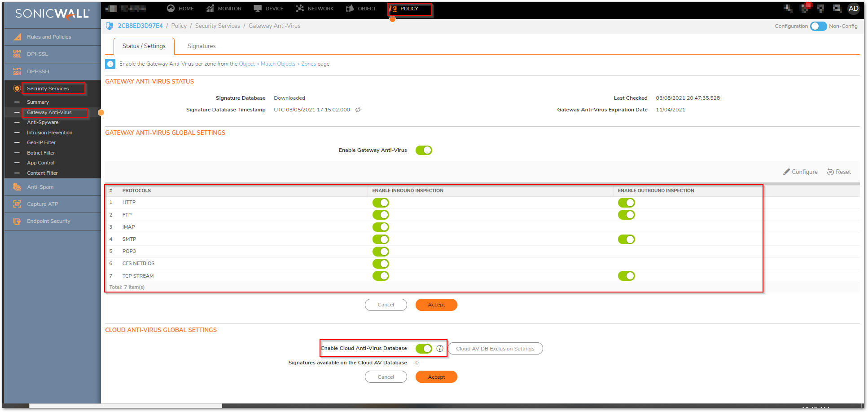Click Cancel below the protocols table

tap(386, 305)
